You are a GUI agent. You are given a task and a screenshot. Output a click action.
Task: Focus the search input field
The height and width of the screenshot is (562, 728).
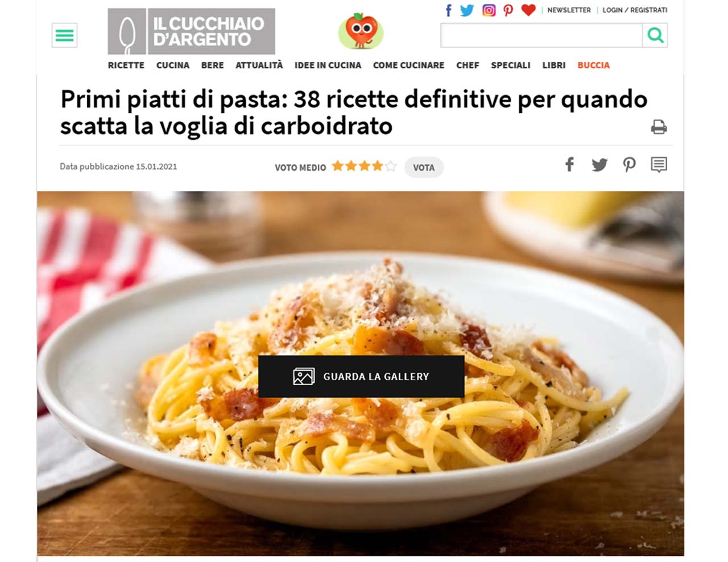pyautogui.click(x=541, y=35)
